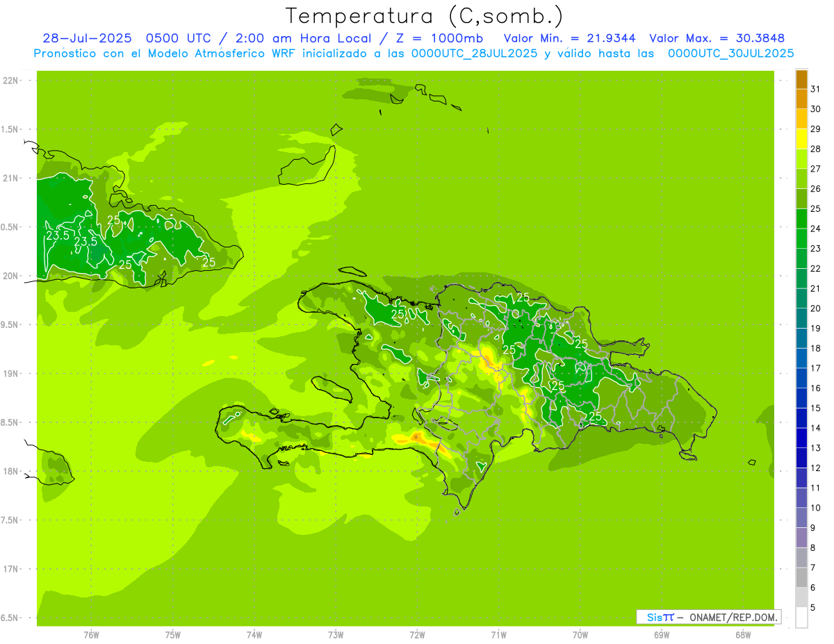
Task: Click the '18N' latitude axis label
Action: pos(12,471)
